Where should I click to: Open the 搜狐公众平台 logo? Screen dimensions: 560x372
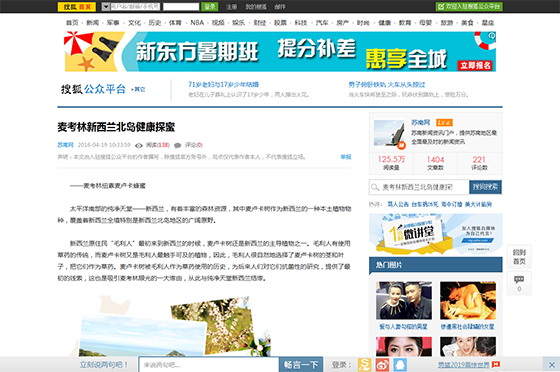(93, 89)
